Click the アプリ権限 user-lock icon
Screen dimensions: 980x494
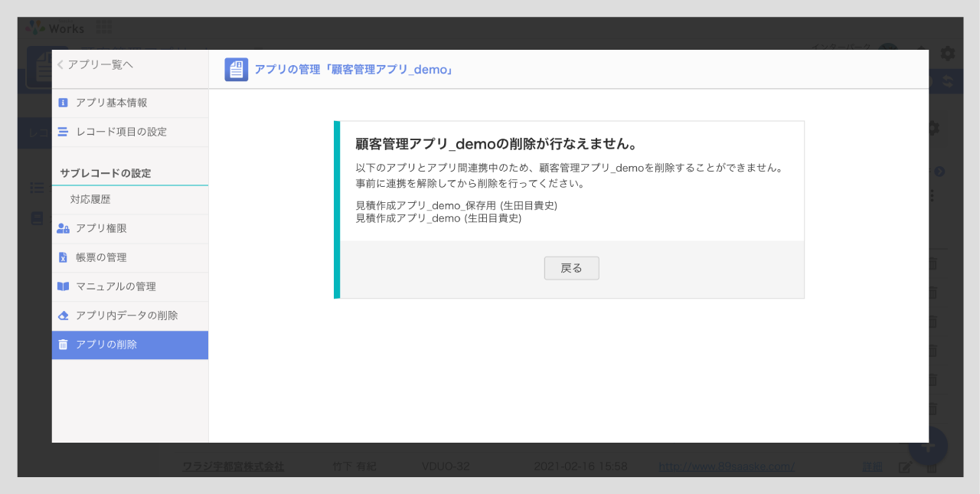(63, 228)
